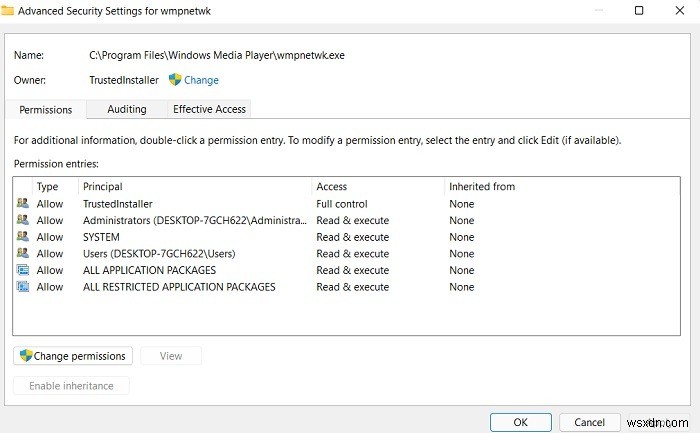Select the user group icon for the TrustedInstaller entry
The image size is (700, 433).
[x=23, y=204]
